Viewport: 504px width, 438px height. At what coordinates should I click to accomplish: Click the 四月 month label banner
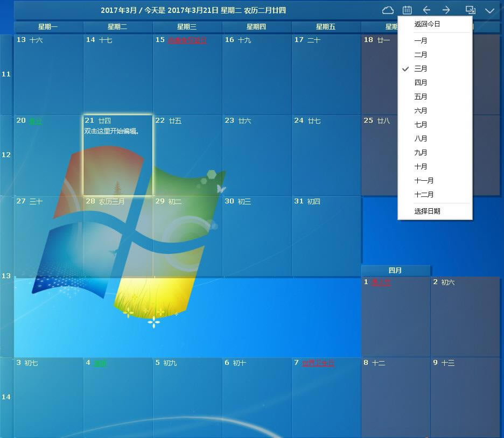[x=395, y=270]
